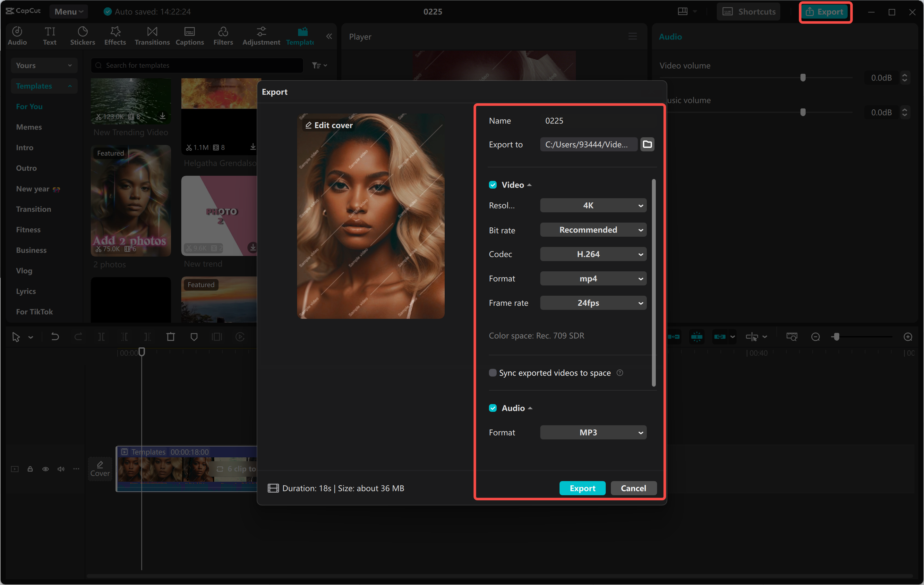Open the MP3 audio format dropdown
The width and height of the screenshot is (924, 585).
[593, 432]
